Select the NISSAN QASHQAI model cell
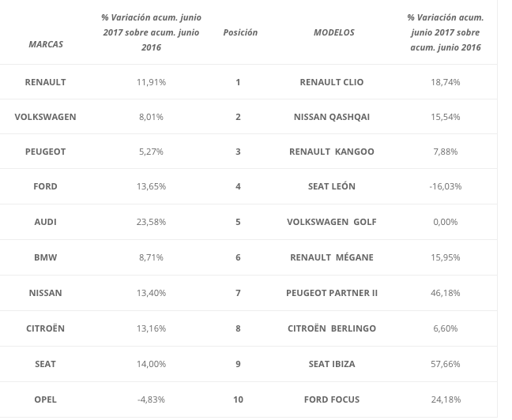Viewport: 512px width, 420px height. click(332, 117)
